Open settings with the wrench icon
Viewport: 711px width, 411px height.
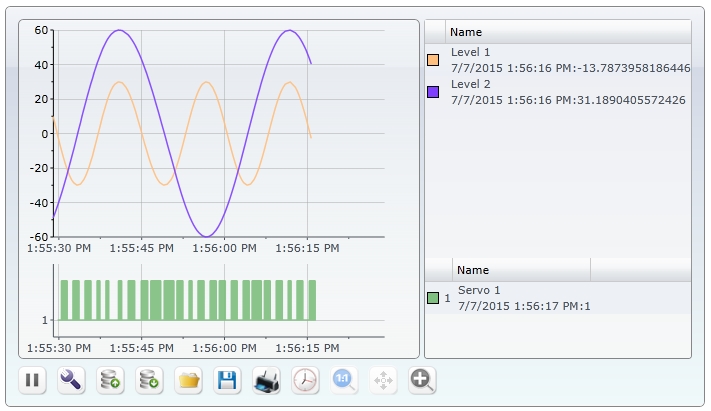71,380
